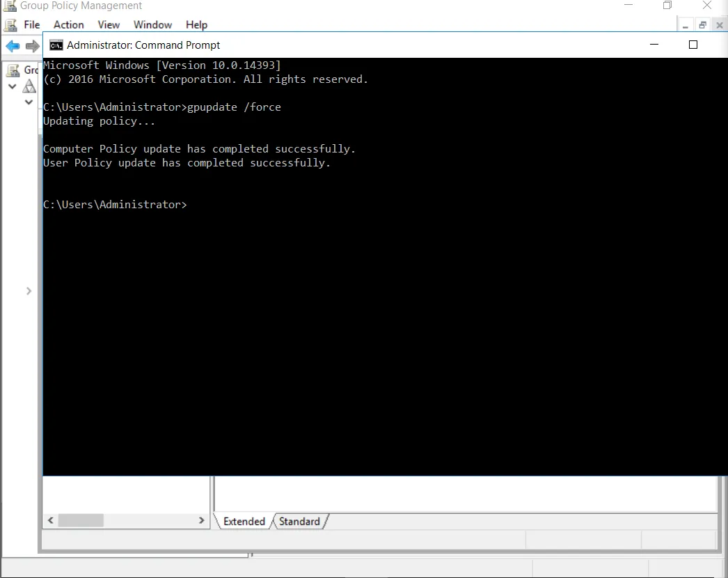
Task: Click the MMC console icon beside File menu
Action: click(10, 25)
